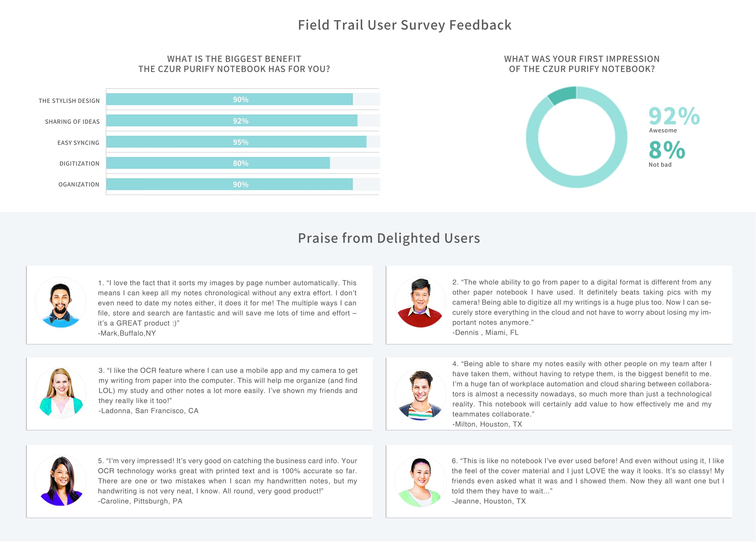Click the Stylish Design 90% bar
This screenshot has width=756, height=542.
click(x=229, y=99)
